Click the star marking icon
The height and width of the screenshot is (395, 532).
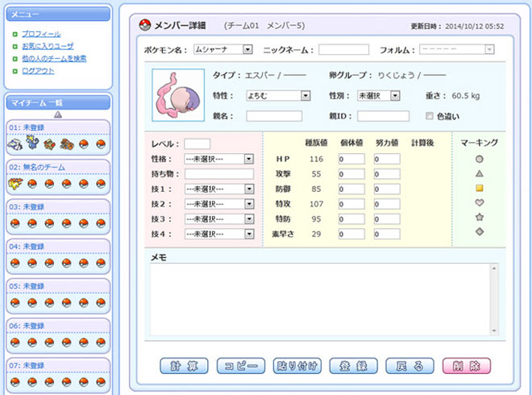(x=479, y=217)
